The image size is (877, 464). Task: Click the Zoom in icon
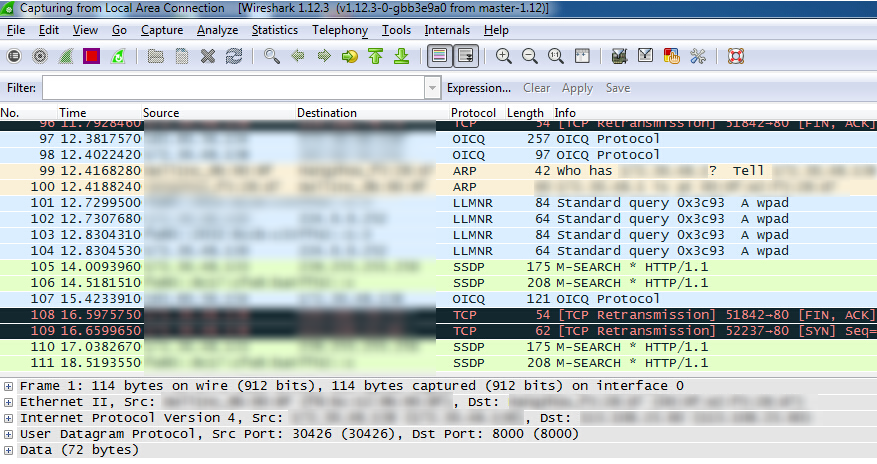click(503, 56)
